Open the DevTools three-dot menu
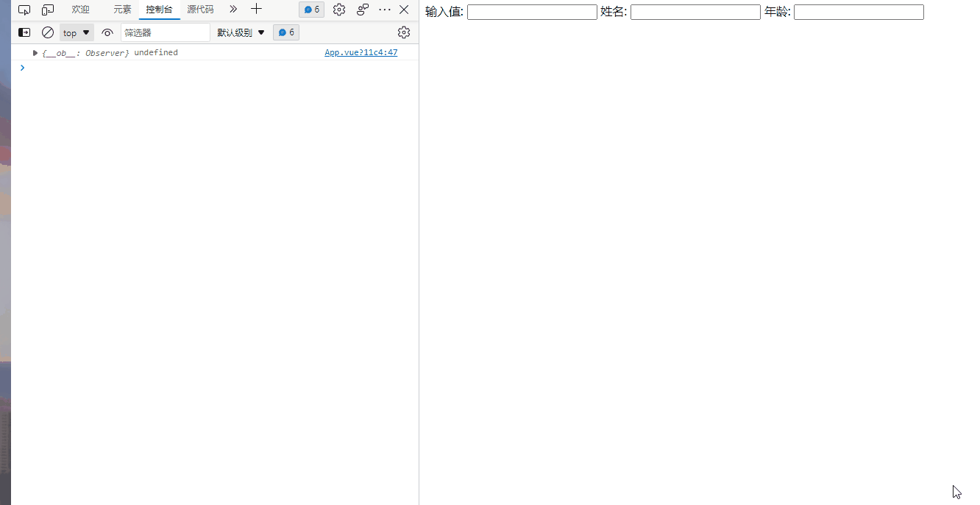The height and width of the screenshot is (505, 980). coord(385,10)
